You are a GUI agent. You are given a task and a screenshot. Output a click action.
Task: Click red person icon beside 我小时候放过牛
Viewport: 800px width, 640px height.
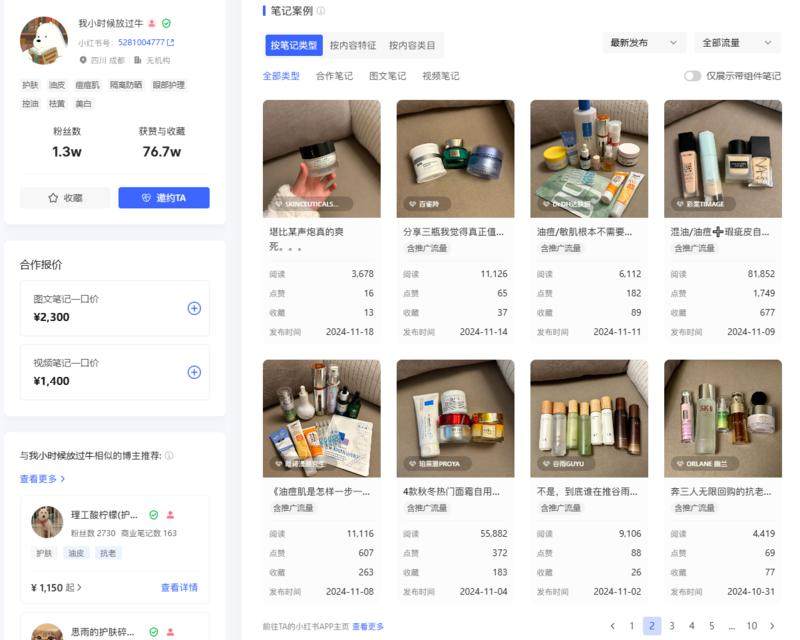(x=152, y=23)
